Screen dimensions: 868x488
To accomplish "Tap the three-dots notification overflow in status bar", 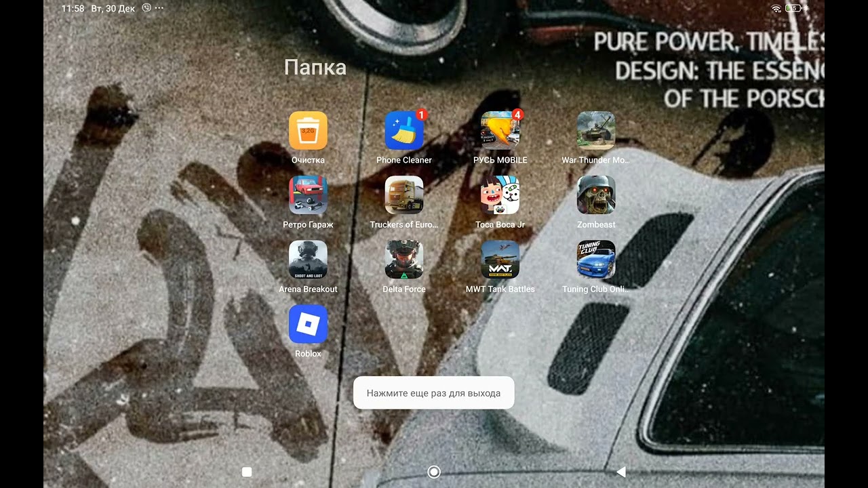I will tap(159, 8).
